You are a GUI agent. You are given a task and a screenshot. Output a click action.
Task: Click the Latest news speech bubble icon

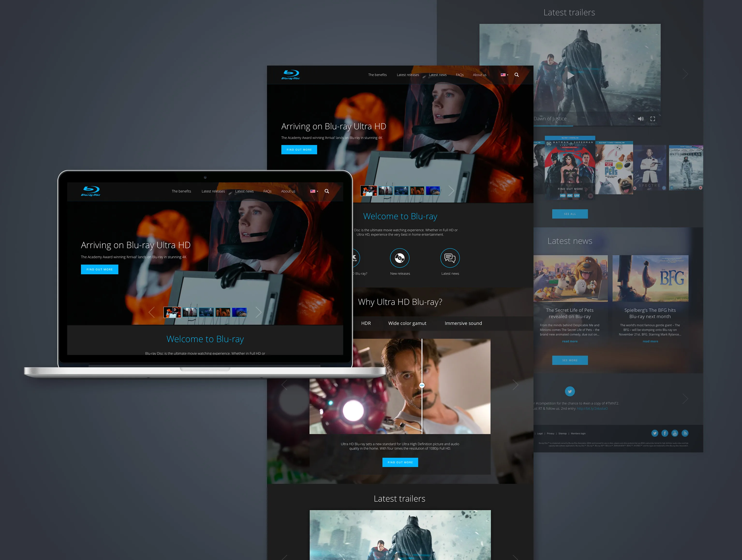click(x=450, y=258)
